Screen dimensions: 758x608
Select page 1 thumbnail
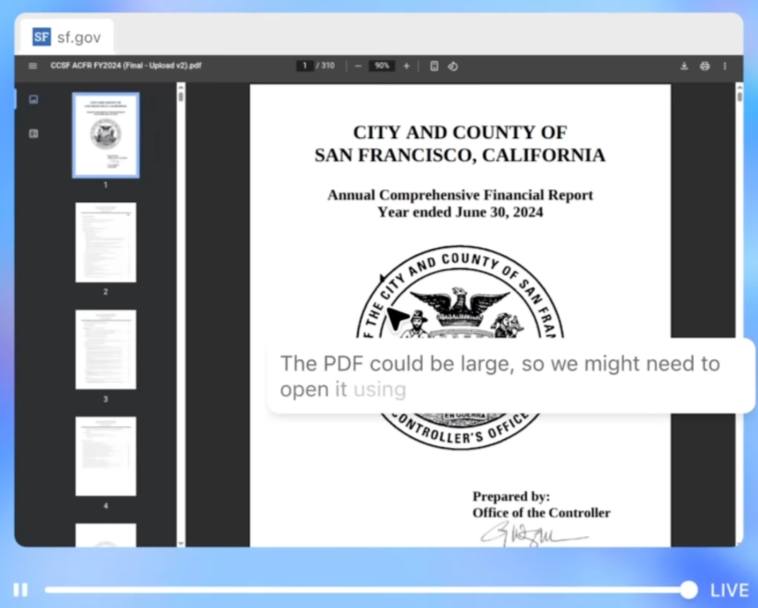(106, 135)
